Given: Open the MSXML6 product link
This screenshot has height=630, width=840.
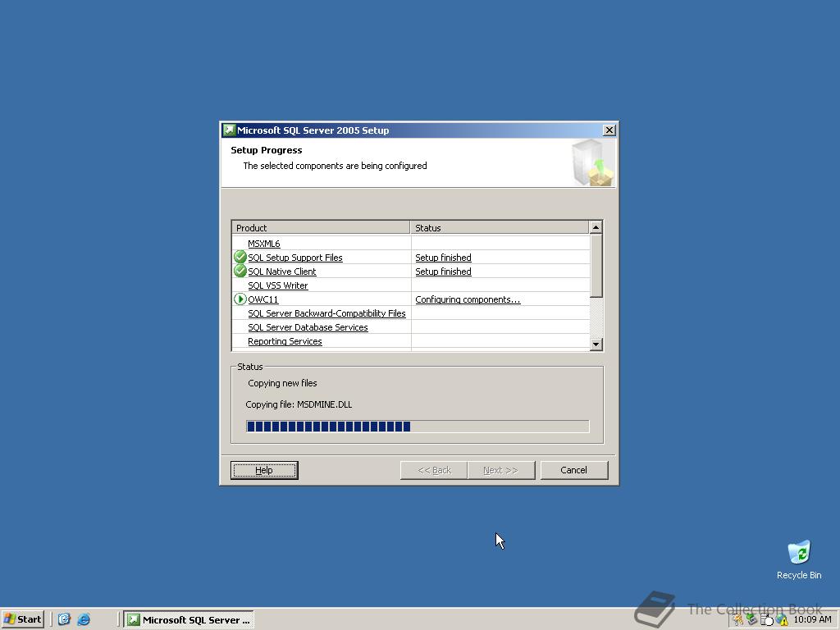Looking at the screenshot, I should [x=263, y=244].
